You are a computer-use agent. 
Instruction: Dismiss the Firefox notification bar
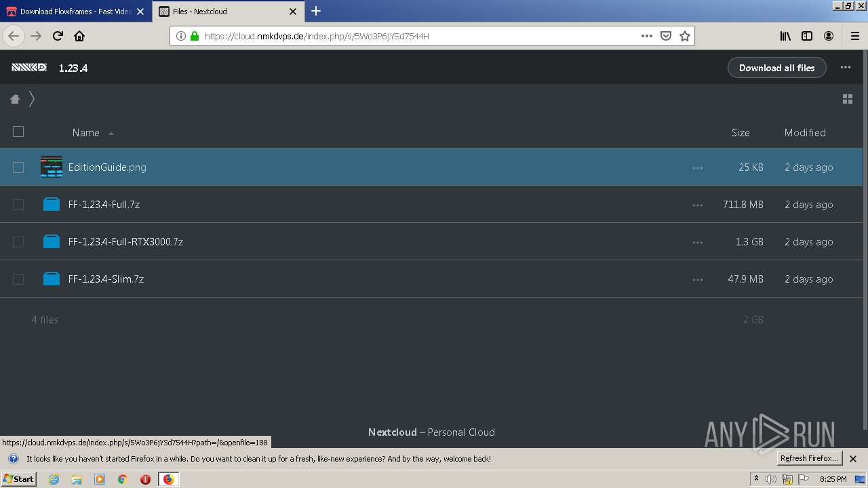click(x=853, y=459)
